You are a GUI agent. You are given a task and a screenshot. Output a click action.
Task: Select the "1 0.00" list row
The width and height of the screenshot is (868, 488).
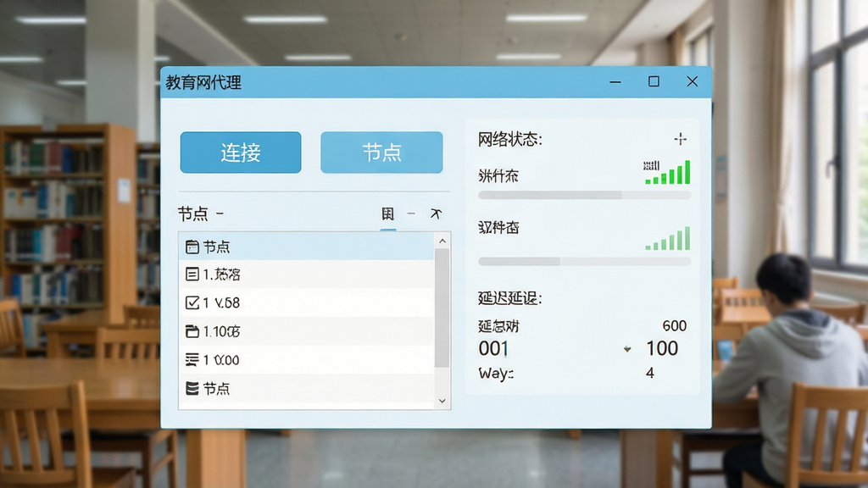(306, 360)
